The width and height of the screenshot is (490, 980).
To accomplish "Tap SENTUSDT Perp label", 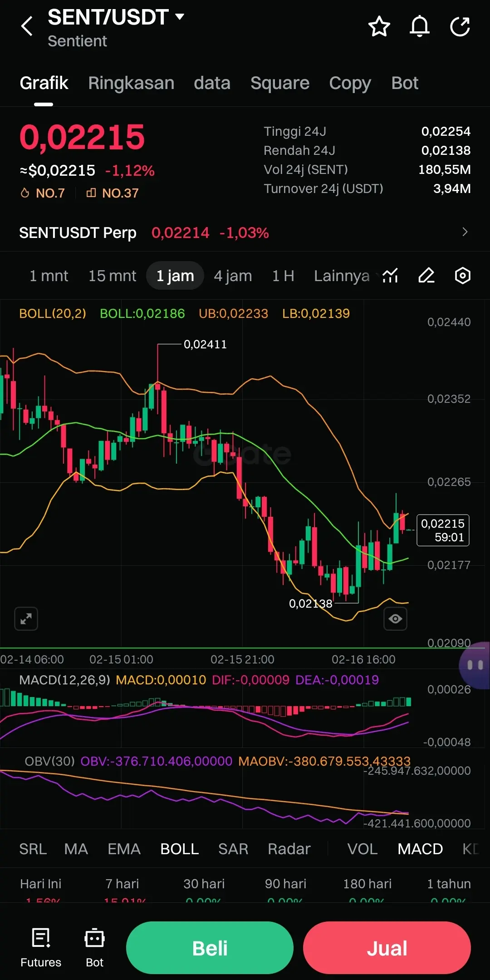I will point(78,233).
